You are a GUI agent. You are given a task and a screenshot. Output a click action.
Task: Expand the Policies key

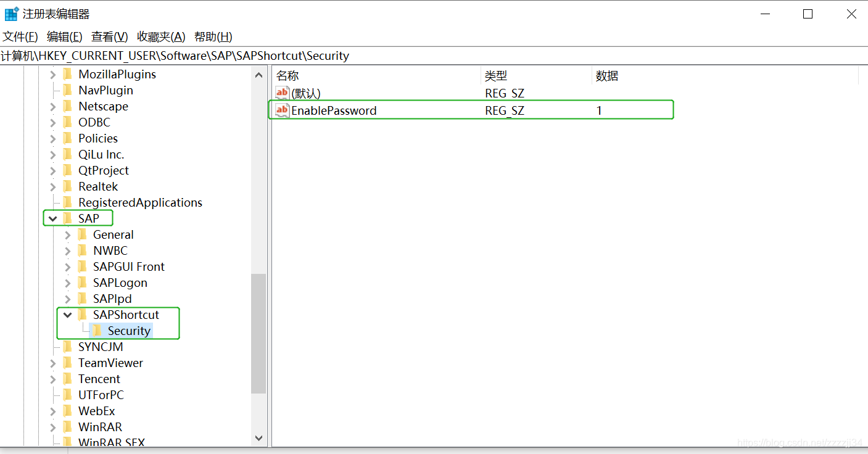pos(53,139)
